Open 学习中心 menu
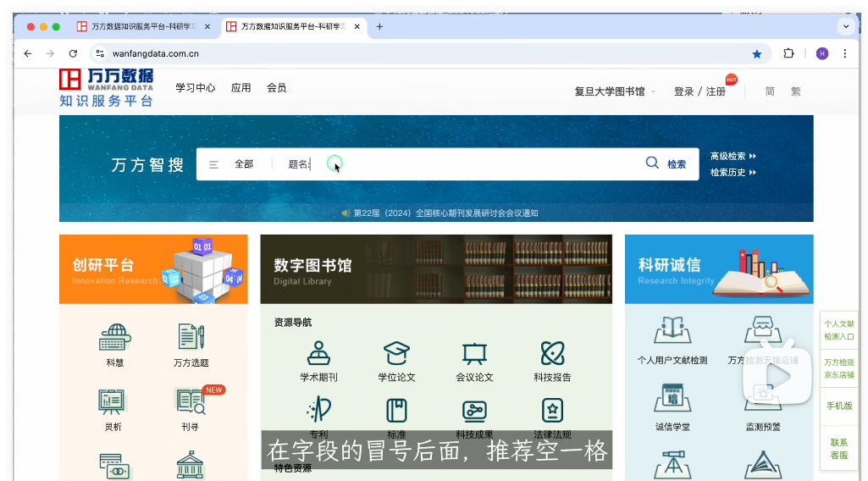868x481 pixels. pyautogui.click(x=196, y=87)
